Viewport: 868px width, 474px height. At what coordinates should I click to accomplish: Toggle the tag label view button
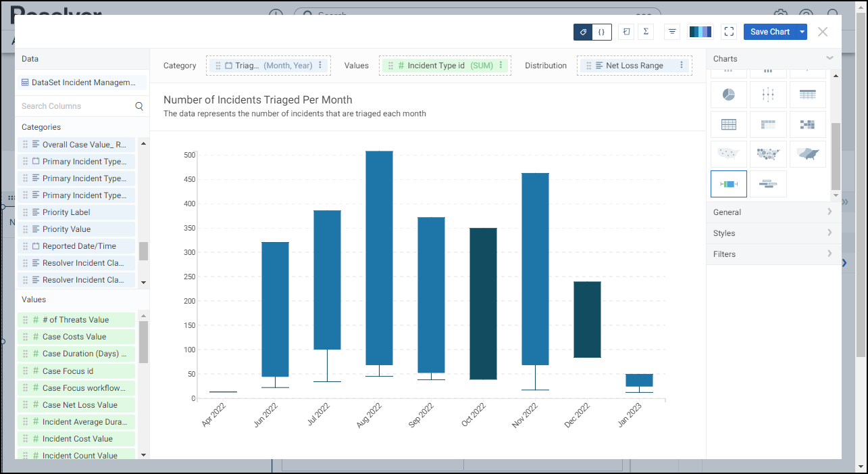pyautogui.click(x=583, y=32)
